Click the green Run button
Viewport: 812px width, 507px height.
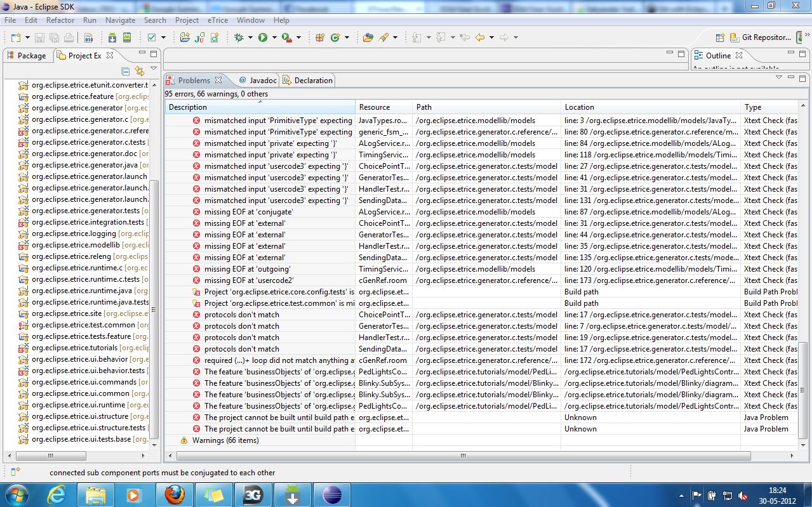tap(263, 37)
